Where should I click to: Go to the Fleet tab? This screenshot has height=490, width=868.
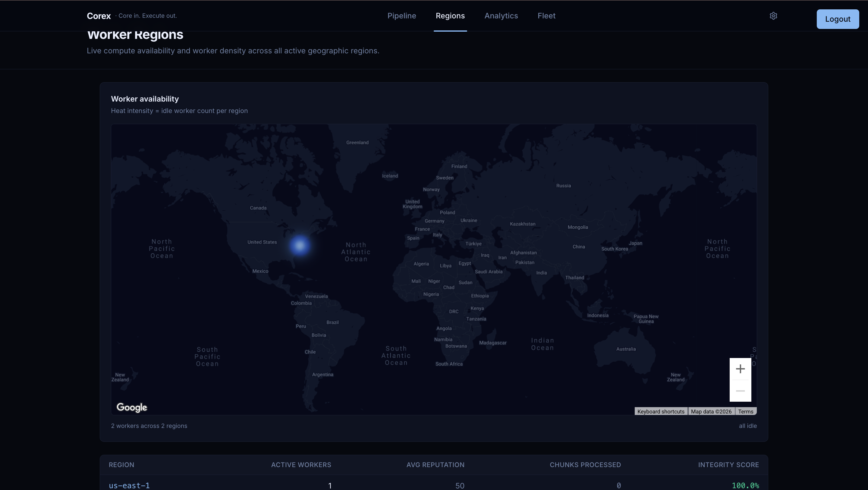(x=546, y=16)
